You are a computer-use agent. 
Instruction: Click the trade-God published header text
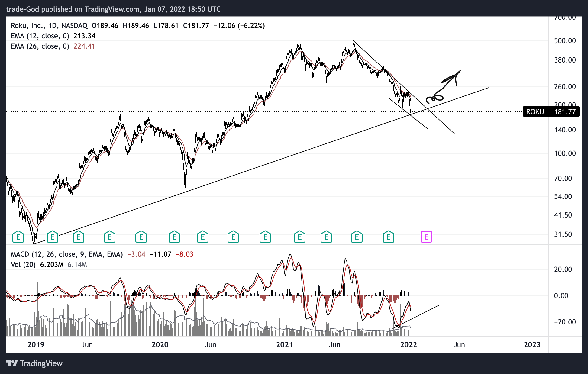click(113, 9)
